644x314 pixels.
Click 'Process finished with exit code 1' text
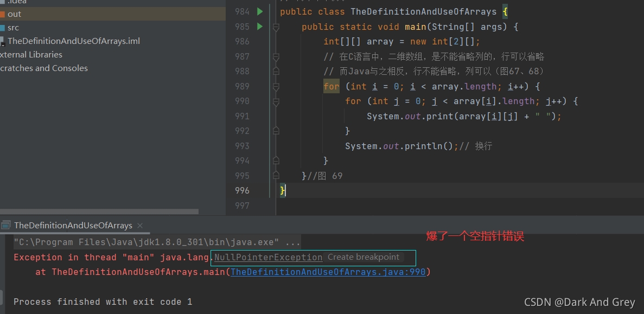click(103, 302)
